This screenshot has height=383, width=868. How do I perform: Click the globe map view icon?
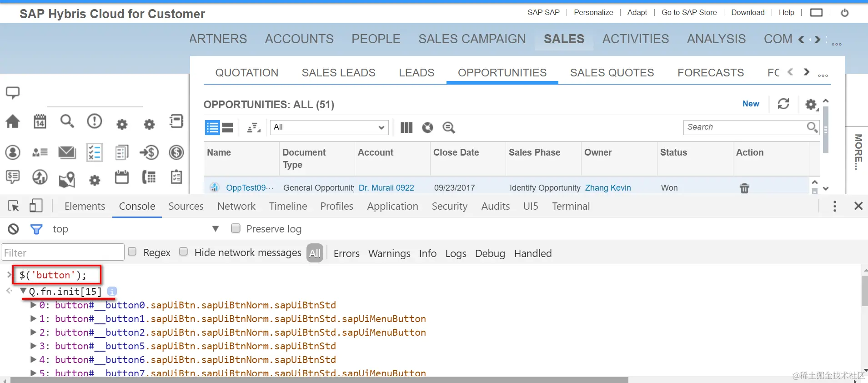(x=427, y=128)
